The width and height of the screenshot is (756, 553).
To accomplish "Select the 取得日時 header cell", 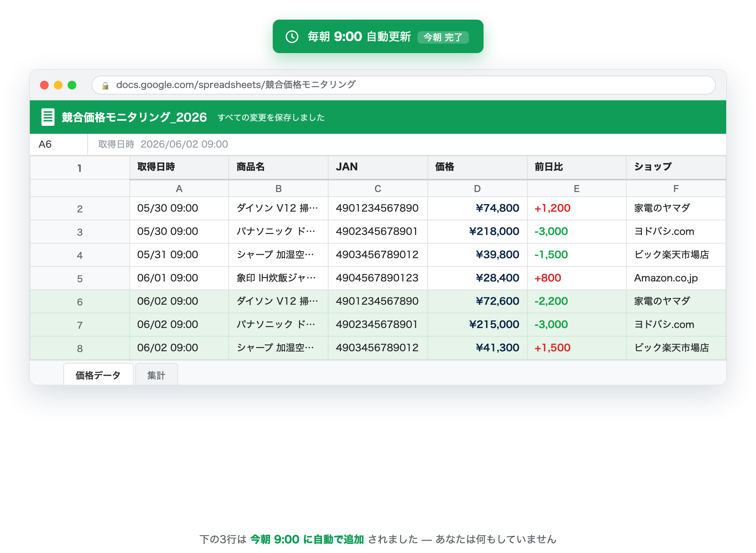I will [x=179, y=167].
